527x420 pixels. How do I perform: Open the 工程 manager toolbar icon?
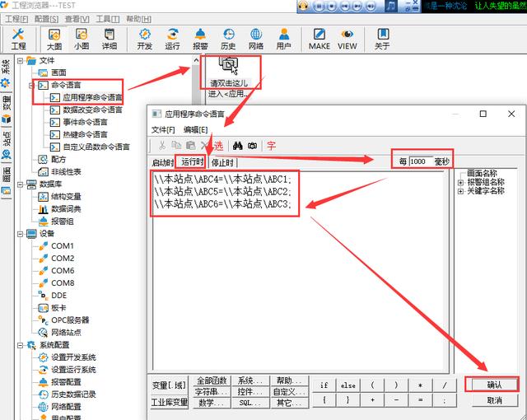pyautogui.click(x=18, y=39)
